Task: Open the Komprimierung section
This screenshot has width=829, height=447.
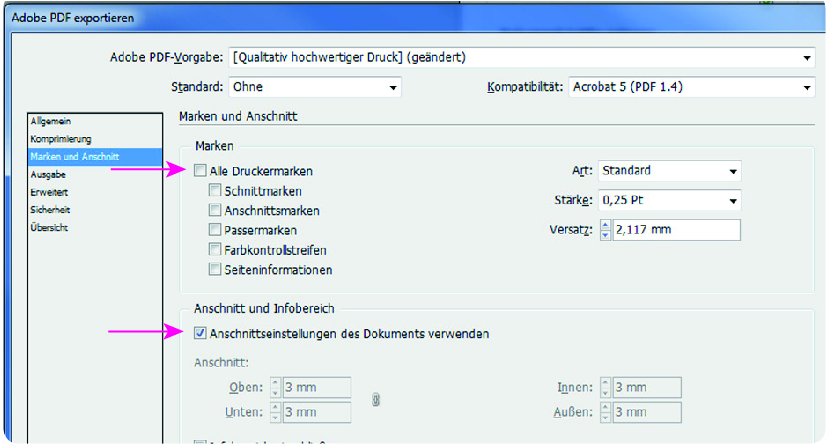Action: pyautogui.click(x=61, y=138)
